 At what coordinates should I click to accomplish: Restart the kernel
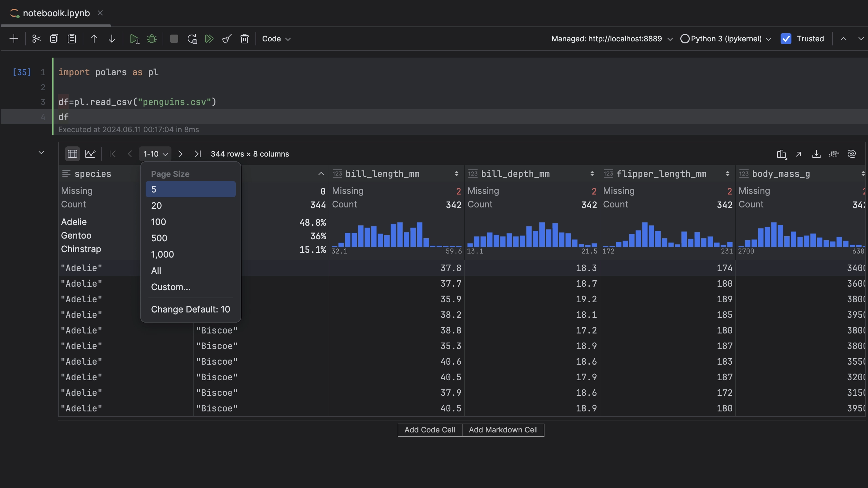192,39
